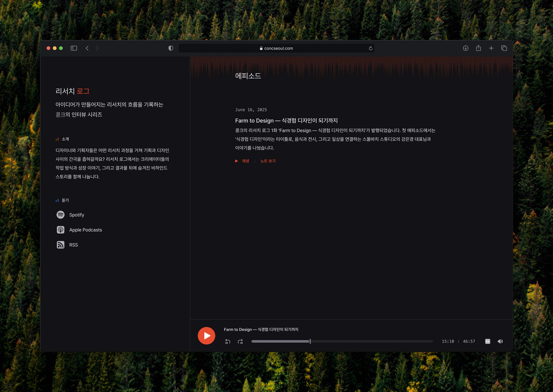Open the Share menu in toolbar

pyautogui.click(x=478, y=48)
